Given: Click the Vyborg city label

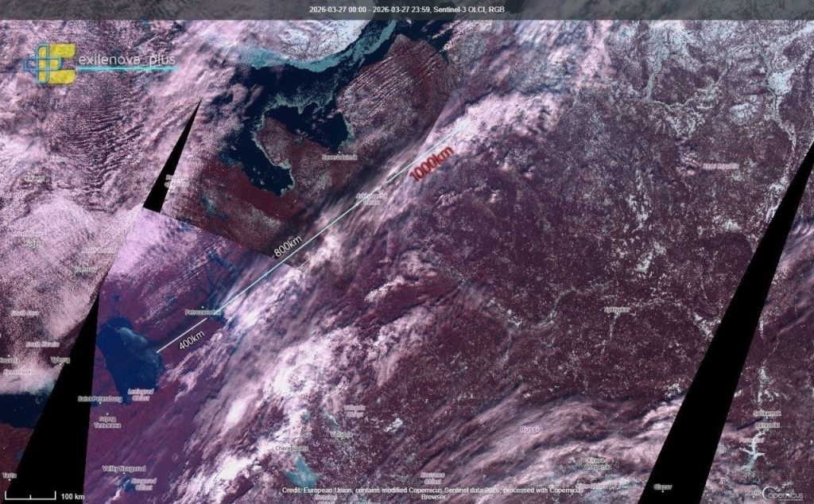Looking at the screenshot, I should [x=59, y=359].
